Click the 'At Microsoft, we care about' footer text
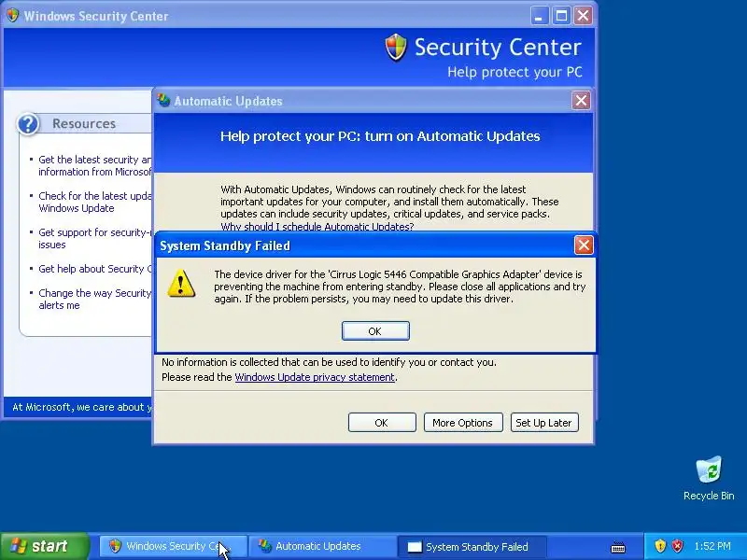Image resolution: width=747 pixels, height=560 pixels. [81, 407]
